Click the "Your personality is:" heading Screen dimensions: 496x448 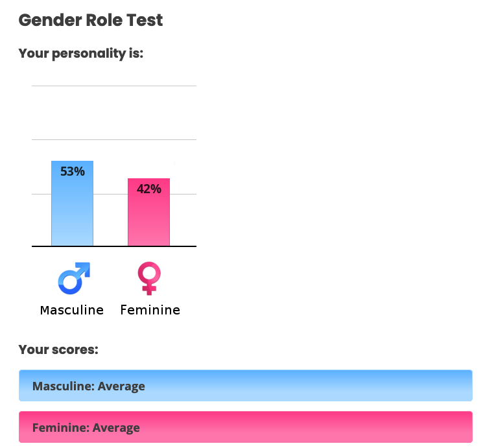point(81,53)
